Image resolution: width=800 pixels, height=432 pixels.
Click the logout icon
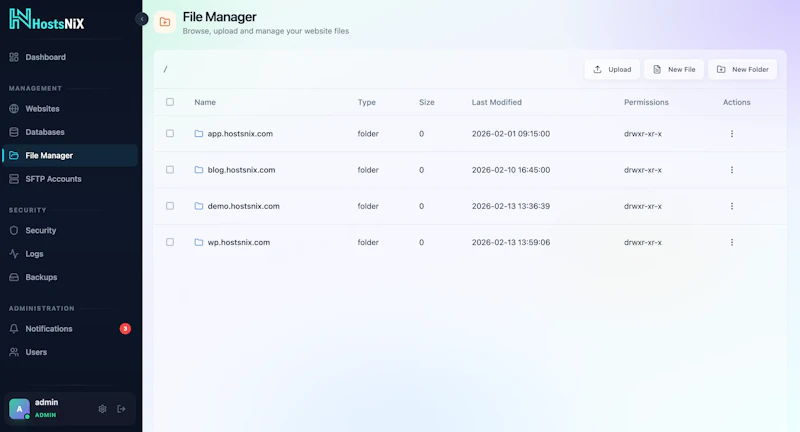pos(121,409)
